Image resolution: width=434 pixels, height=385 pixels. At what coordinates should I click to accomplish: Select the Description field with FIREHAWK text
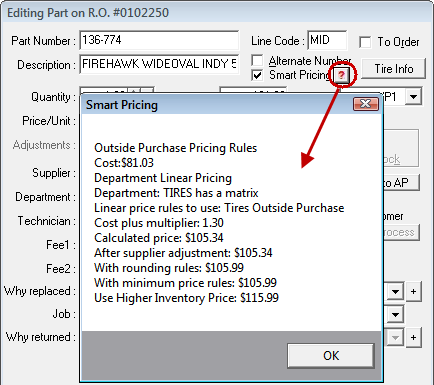click(x=159, y=64)
